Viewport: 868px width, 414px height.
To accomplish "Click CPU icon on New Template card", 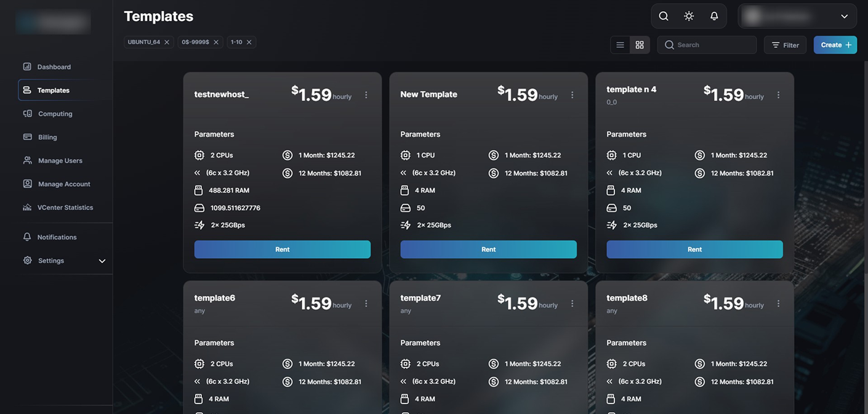I will (406, 155).
